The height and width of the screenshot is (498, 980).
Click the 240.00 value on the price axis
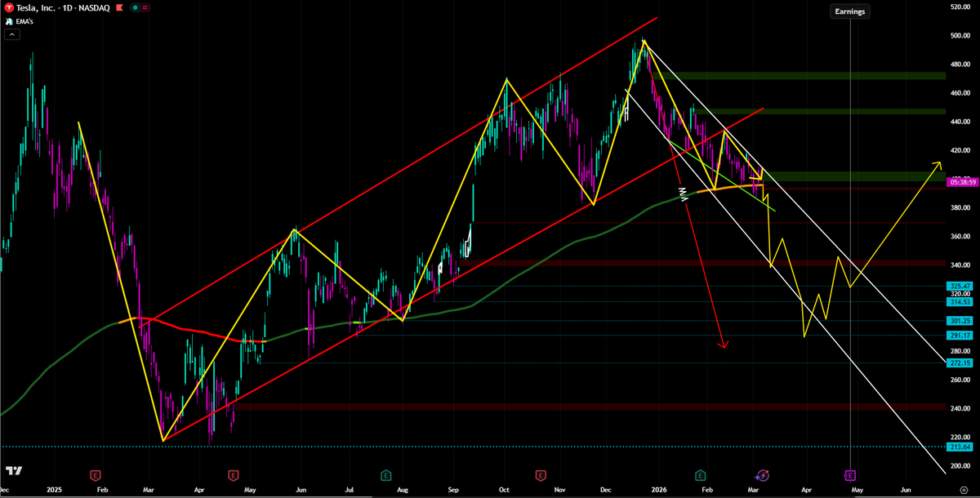(x=960, y=408)
